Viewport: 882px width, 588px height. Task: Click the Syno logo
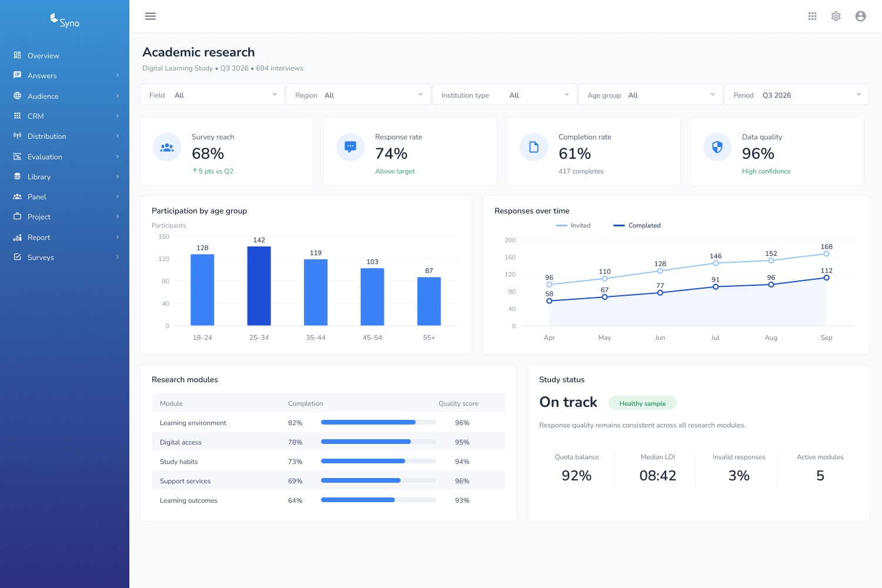(65, 21)
